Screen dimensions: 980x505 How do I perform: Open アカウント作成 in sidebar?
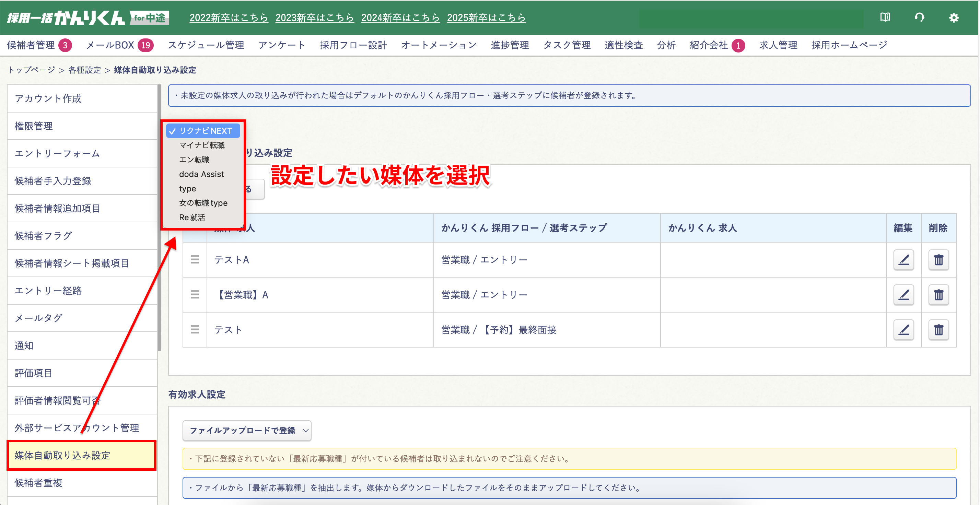click(82, 98)
